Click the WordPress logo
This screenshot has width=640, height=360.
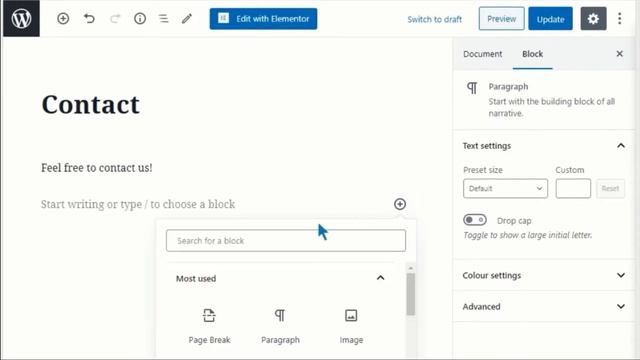[x=21, y=18]
